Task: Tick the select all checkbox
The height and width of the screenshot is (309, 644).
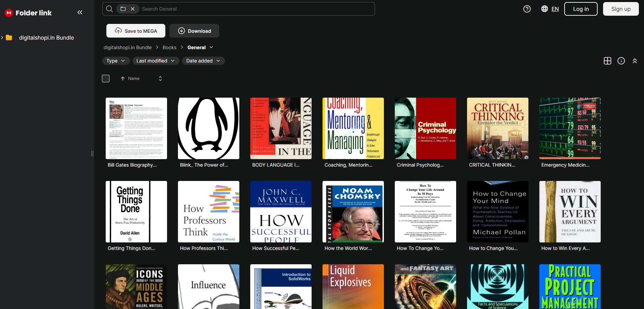Action: pos(106,79)
